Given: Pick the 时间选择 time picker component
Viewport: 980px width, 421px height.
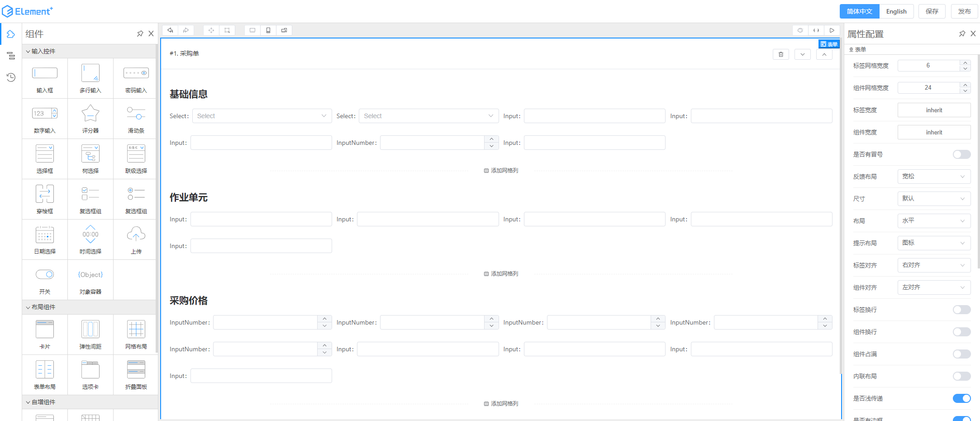Looking at the screenshot, I should (90, 239).
